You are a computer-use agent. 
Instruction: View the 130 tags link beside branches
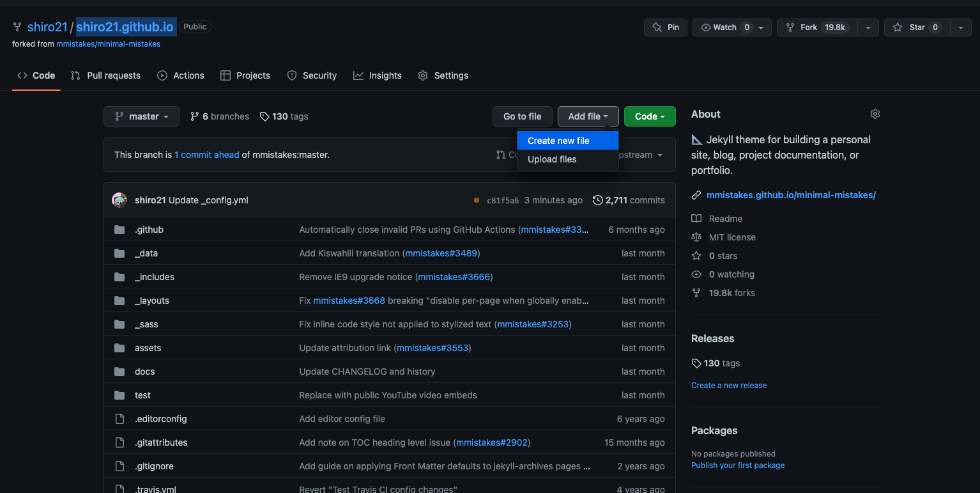tap(284, 116)
